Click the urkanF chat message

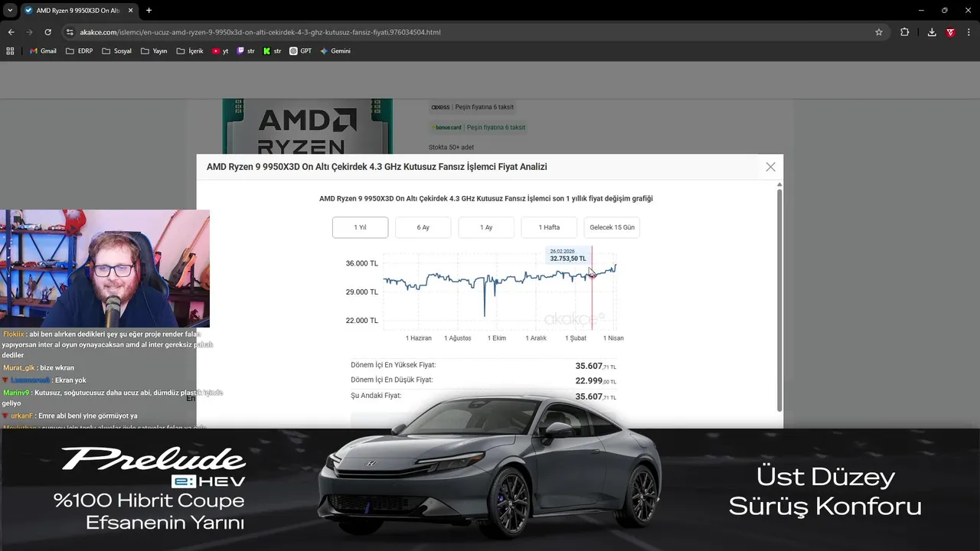click(70, 416)
